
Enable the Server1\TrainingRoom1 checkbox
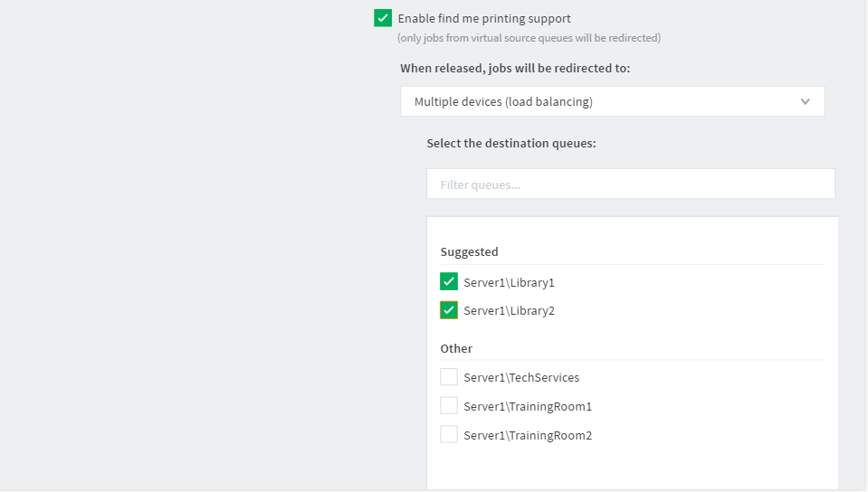point(449,406)
